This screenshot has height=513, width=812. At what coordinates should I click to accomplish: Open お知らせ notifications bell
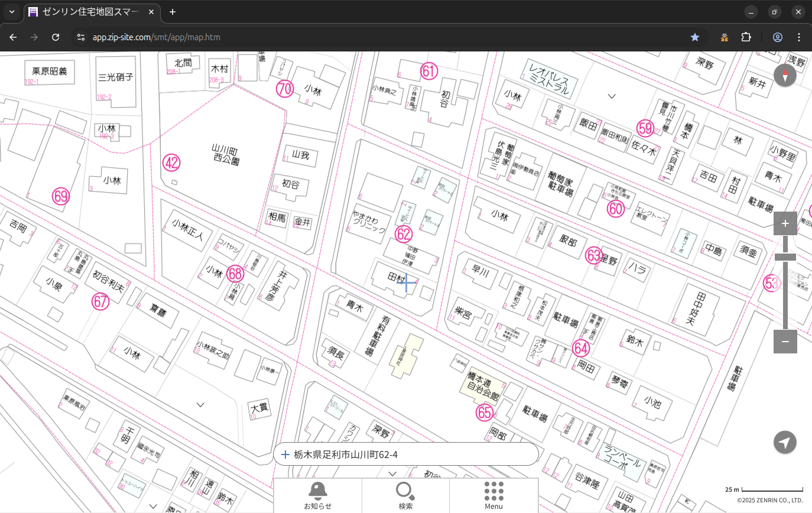(317, 495)
